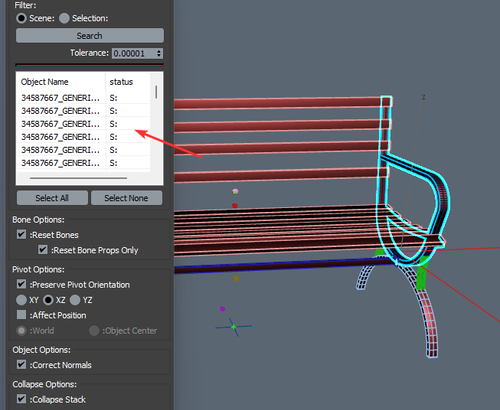This screenshot has height=410, width=500.
Task: Choose the YZ pivot plane option
Action: click(x=75, y=300)
